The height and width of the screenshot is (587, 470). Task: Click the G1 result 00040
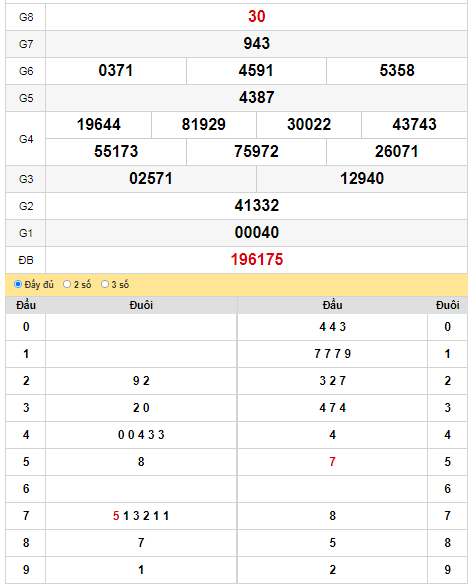257,232
